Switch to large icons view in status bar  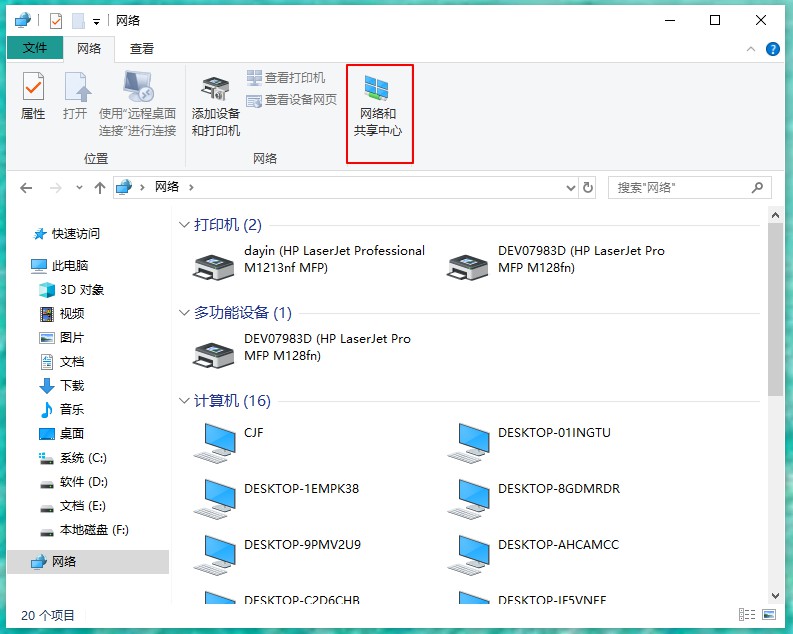point(769,615)
